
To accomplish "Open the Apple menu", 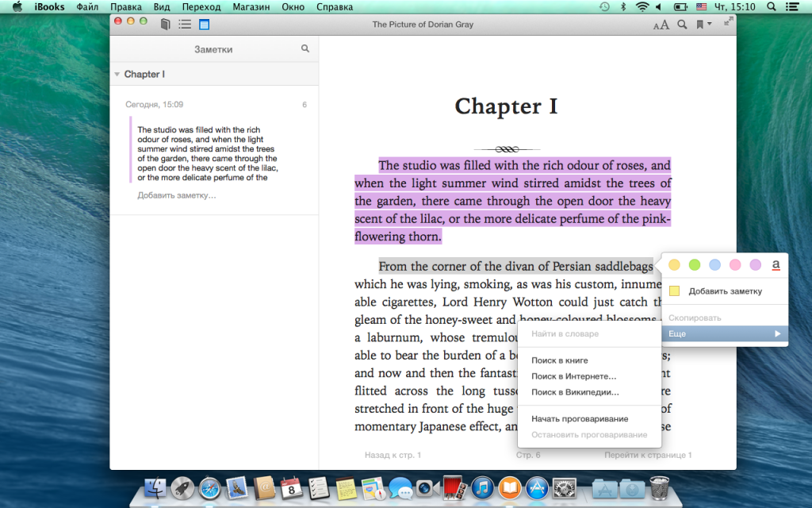I will pos(17,6).
